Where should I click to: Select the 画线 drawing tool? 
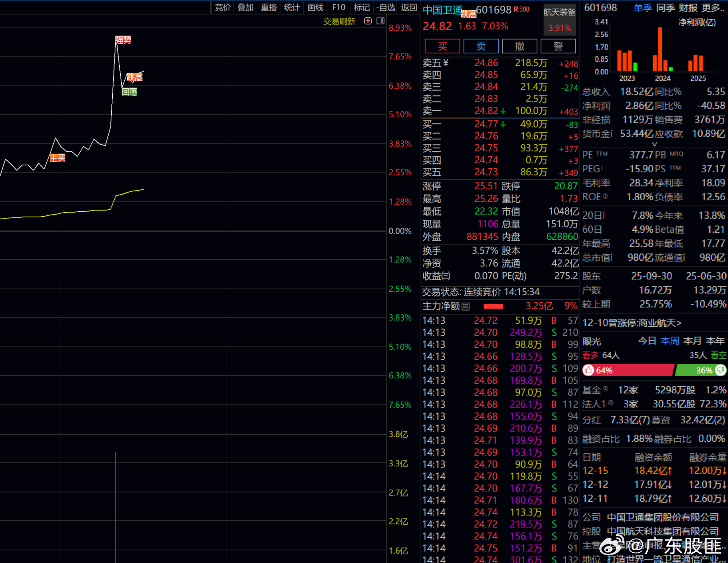(x=315, y=7)
